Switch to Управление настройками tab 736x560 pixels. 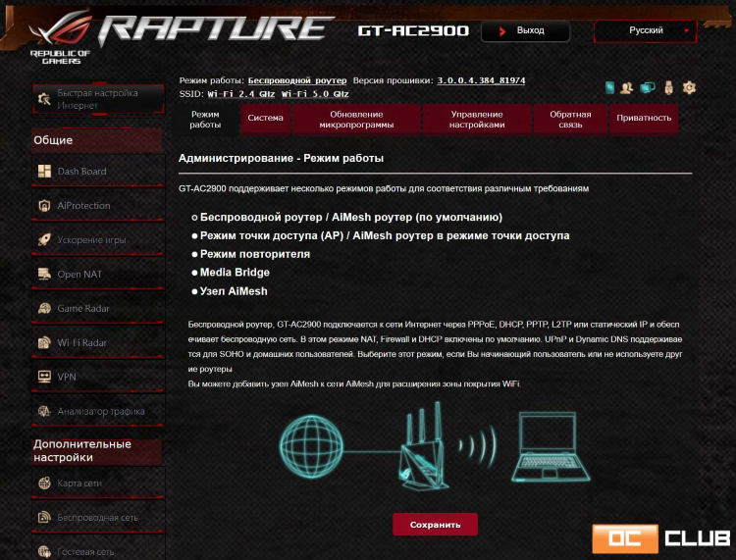click(x=477, y=120)
